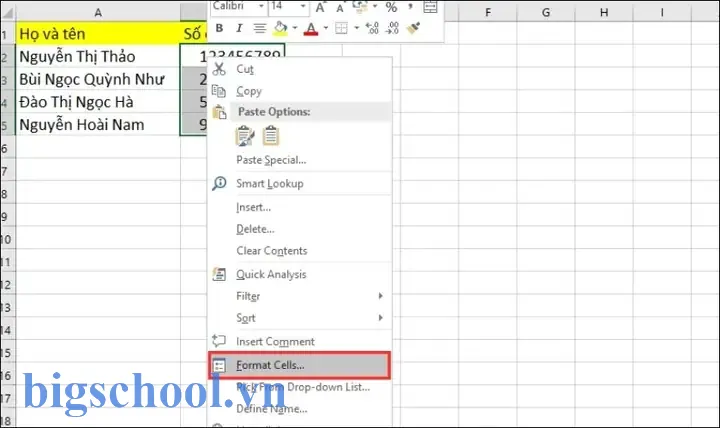The image size is (720, 428).
Task: Open the Borders dropdown arrow
Action: click(x=356, y=28)
